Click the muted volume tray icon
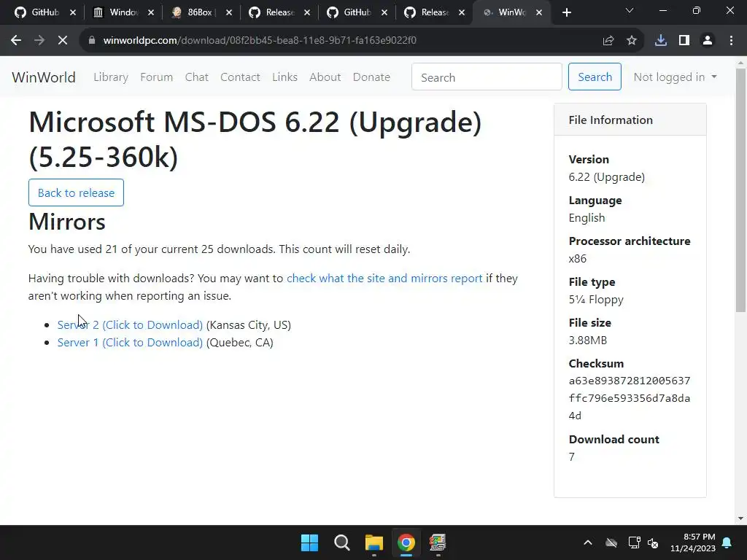Image resolution: width=747 pixels, height=560 pixels. (x=653, y=542)
